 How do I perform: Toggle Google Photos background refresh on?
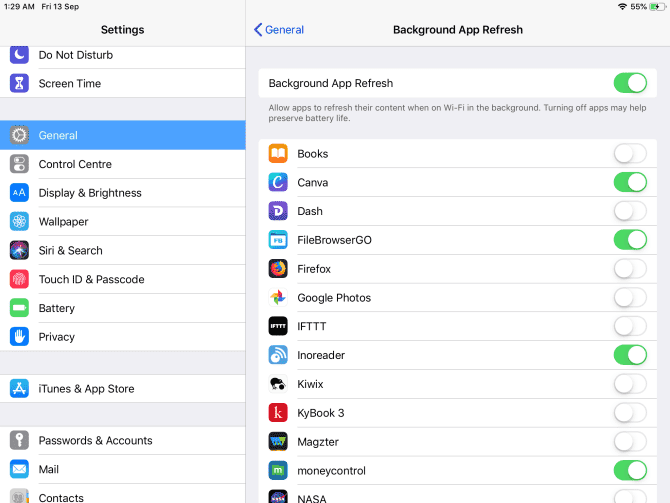630,297
